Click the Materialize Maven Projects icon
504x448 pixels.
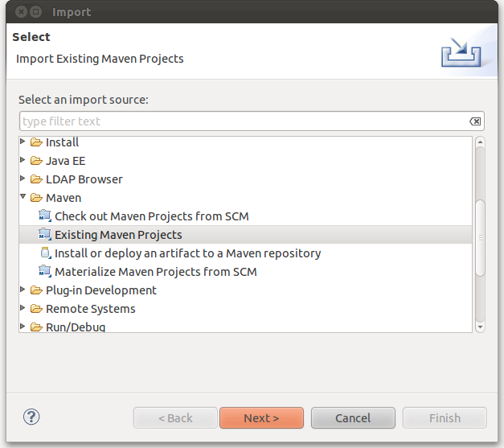click(x=45, y=272)
